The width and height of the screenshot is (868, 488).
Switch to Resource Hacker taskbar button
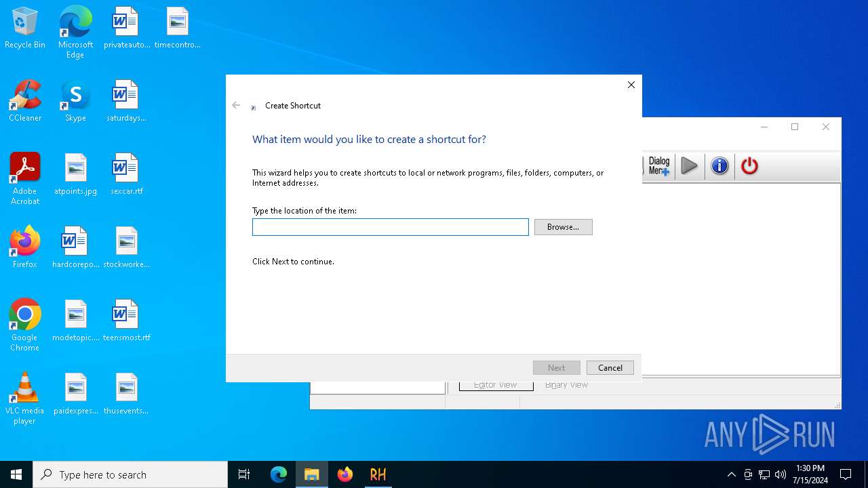click(378, 474)
